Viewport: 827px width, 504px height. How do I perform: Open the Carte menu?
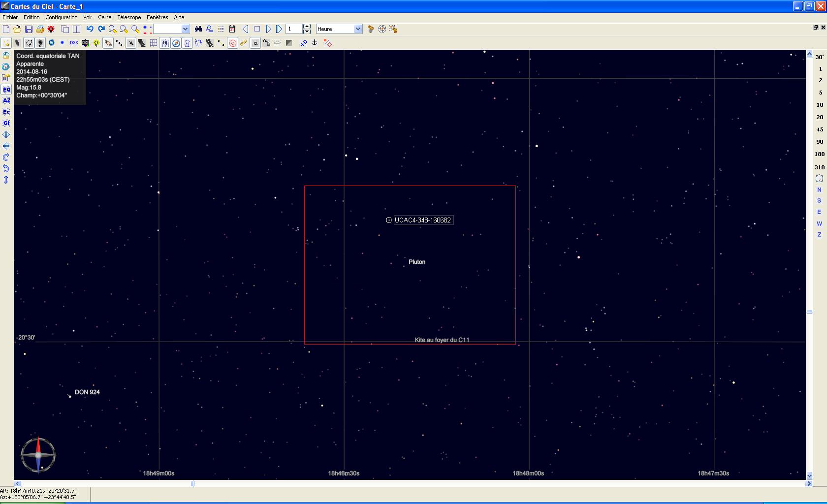coord(104,17)
